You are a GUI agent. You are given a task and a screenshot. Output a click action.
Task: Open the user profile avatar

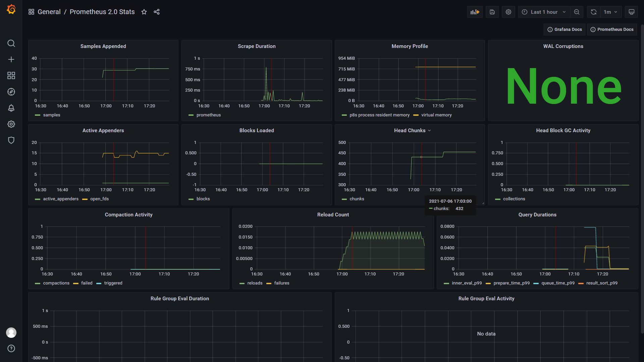[x=11, y=332]
